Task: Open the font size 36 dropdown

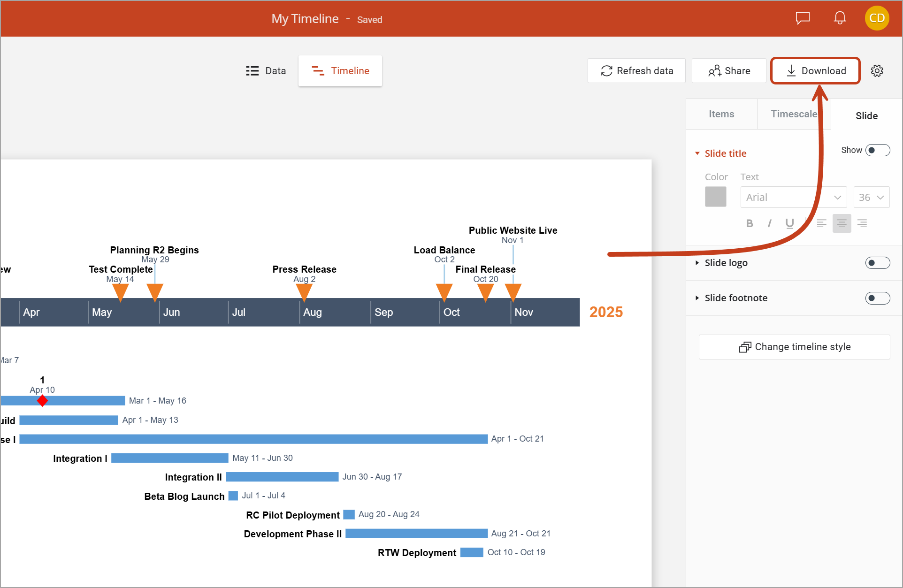Action: pos(871,197)
